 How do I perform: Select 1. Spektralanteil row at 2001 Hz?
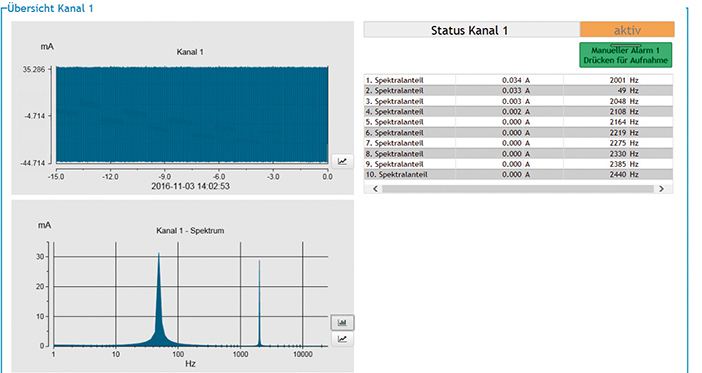pos(518,80)
